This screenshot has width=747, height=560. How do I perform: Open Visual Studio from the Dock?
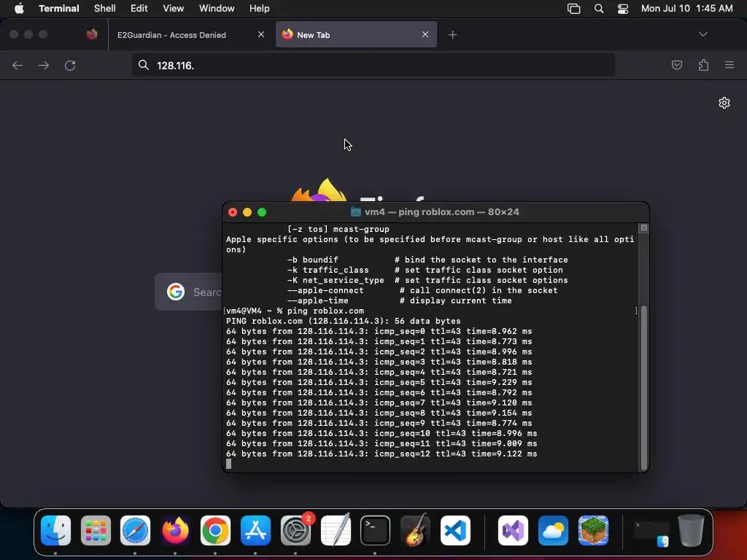513,530
